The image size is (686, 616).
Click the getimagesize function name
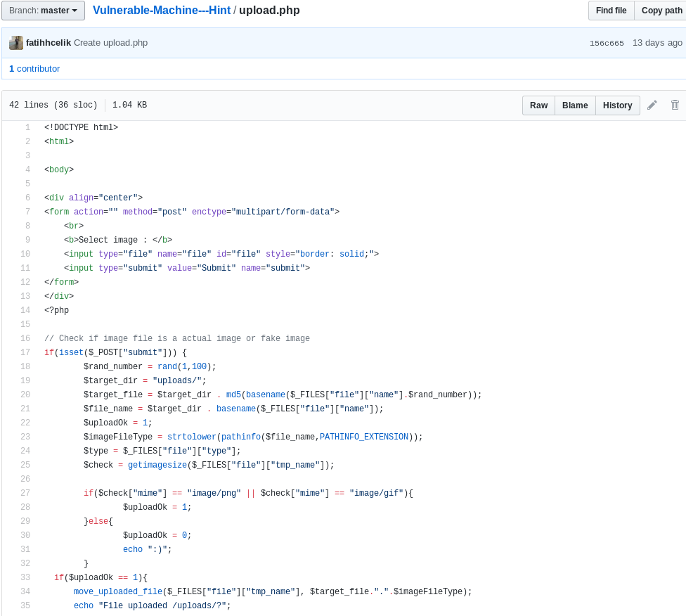pyautogui.click(x=157, y=465)
